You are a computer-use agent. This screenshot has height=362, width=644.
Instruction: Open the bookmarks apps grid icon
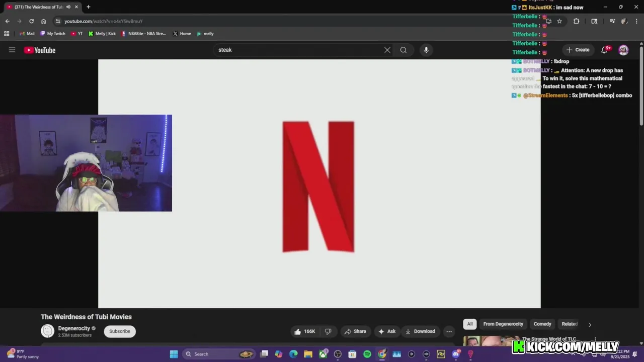coord(7,34)
